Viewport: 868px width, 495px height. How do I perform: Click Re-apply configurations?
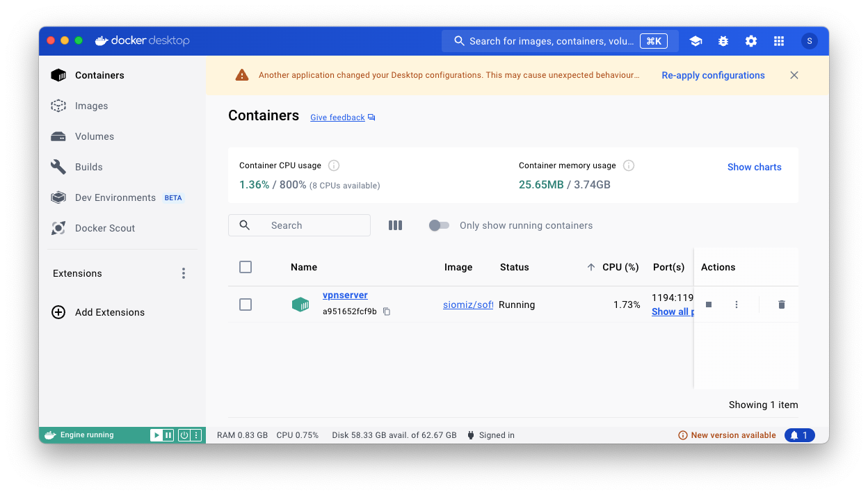point(713,75)
